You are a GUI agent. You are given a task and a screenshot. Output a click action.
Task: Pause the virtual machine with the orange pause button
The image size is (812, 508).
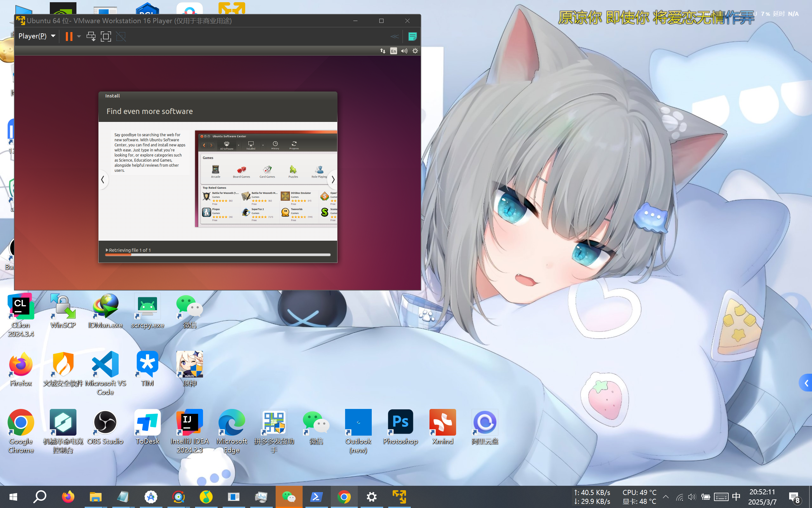pos(69,36)
